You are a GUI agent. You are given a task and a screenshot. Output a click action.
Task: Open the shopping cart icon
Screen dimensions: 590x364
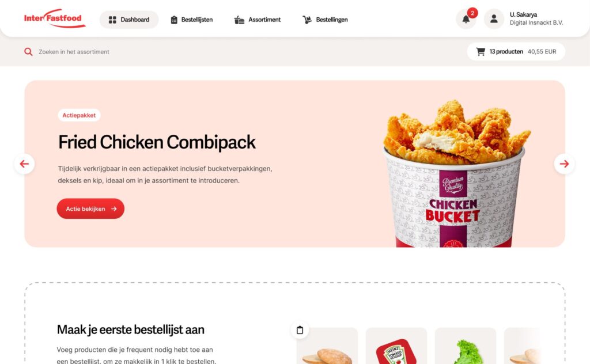pyautogui.click(x=481, y=51)
